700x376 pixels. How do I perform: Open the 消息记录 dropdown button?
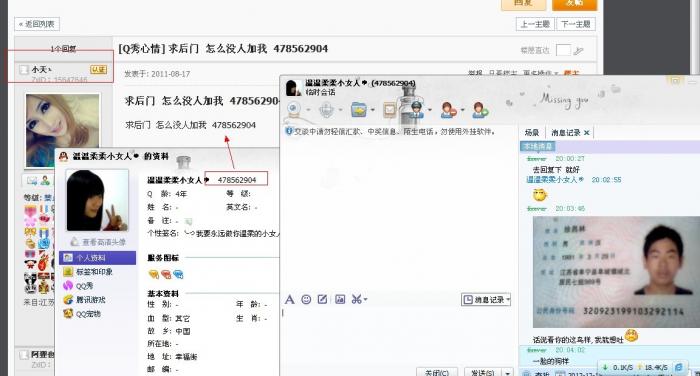coord(486,300)
